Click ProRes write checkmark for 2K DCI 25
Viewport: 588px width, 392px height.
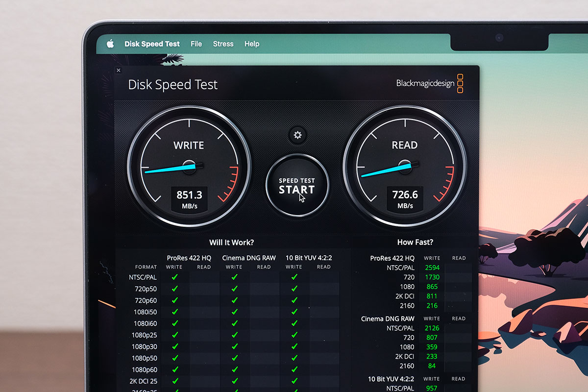174,382
